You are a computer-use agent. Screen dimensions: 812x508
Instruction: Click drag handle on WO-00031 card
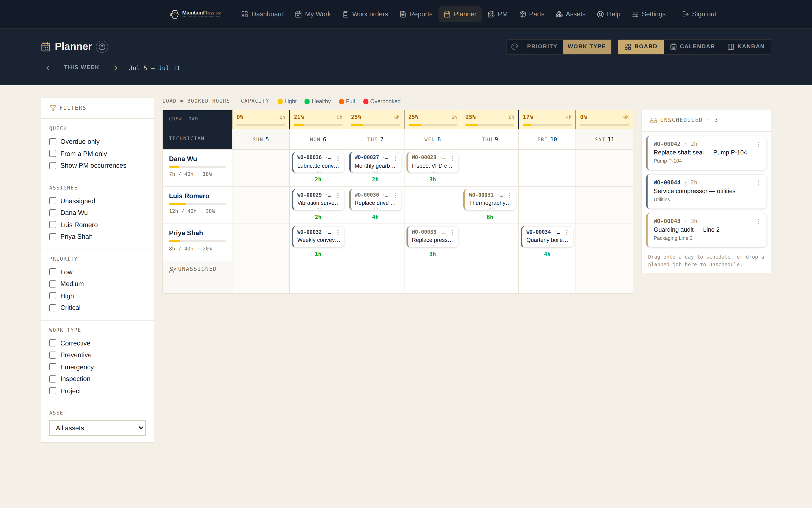pyautogui.click(x=490, y=209)
